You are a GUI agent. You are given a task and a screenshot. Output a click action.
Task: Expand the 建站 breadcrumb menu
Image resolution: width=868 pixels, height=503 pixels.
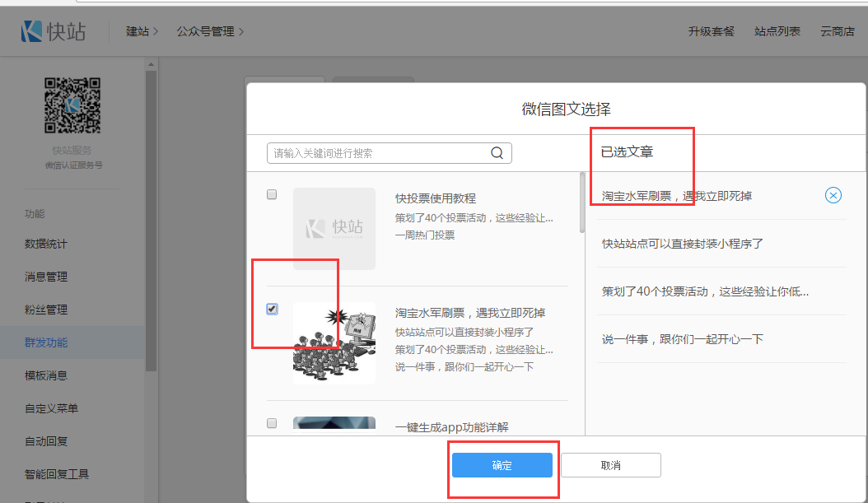pyautogui.click(x=142, y=31)
